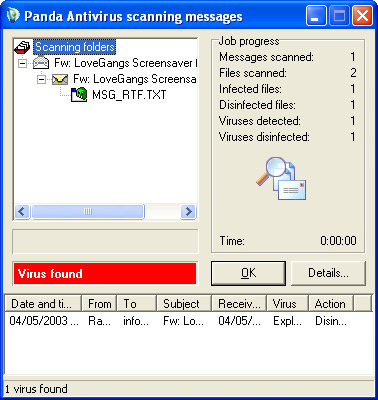Sort by the Subject column header
378x400 pixels.
click(x=184, y=304)
